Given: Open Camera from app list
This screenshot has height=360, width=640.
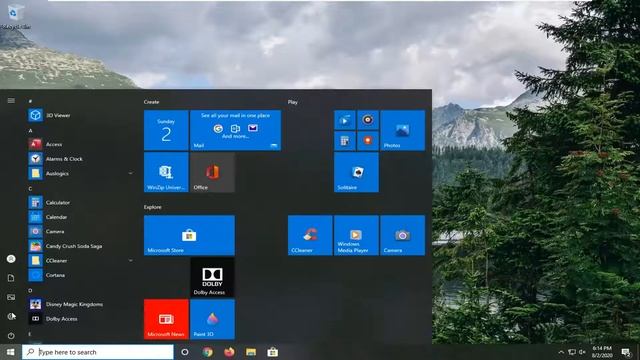Looking at the screenshot, I should click(46, 231).
